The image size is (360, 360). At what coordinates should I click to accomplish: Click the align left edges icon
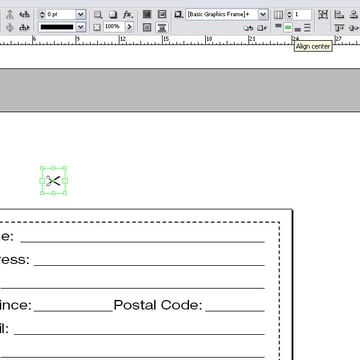(339, 14)
